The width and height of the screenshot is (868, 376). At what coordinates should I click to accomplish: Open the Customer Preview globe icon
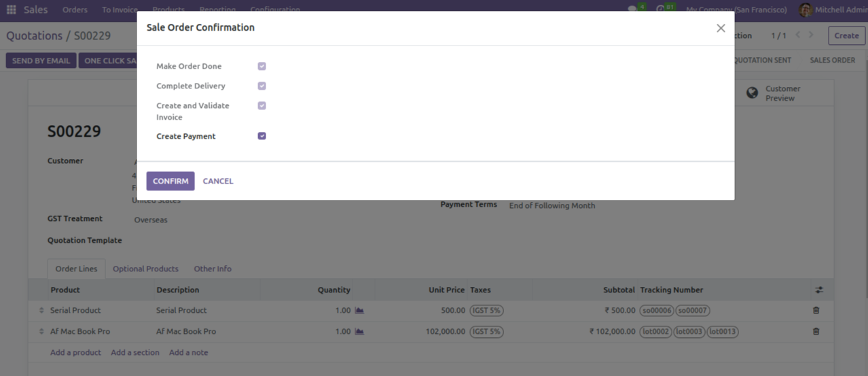752,93
